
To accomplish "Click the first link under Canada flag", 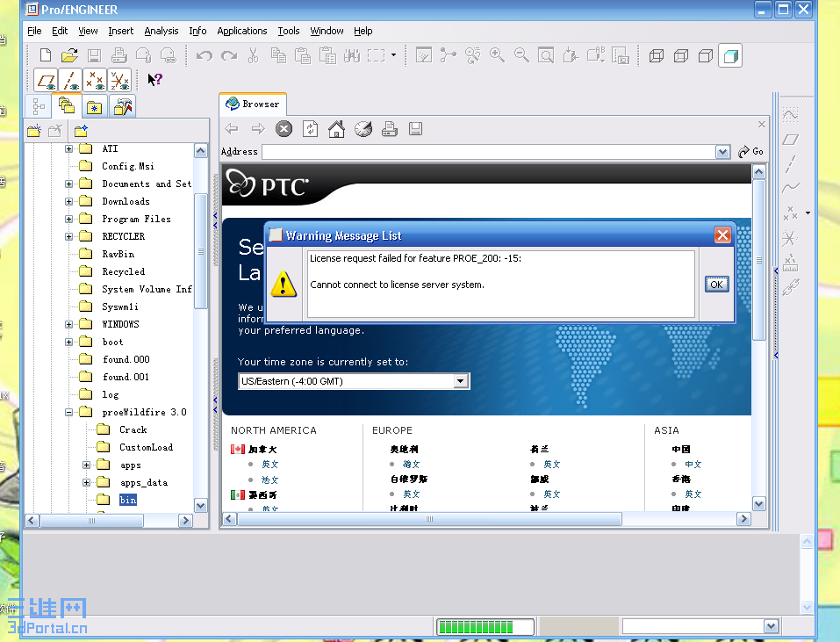I will (x=270, y=464).
